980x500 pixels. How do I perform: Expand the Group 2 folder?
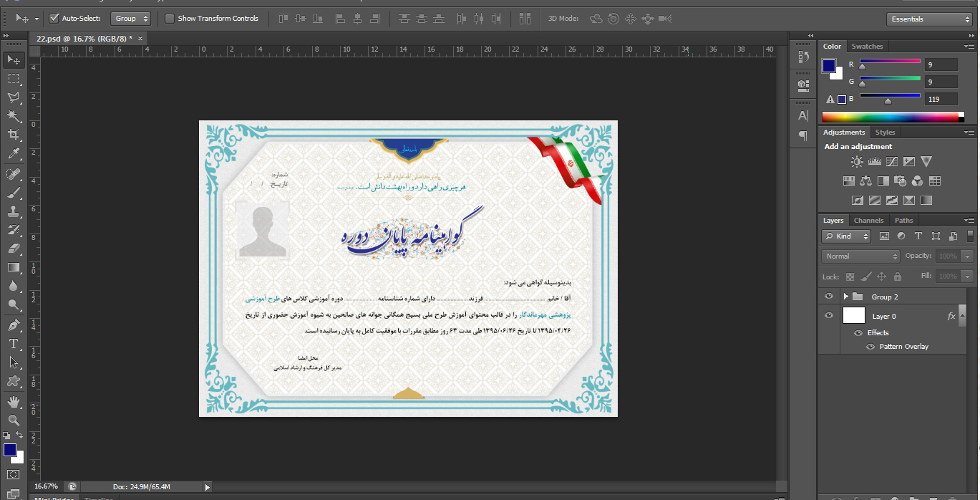point(845,297)
